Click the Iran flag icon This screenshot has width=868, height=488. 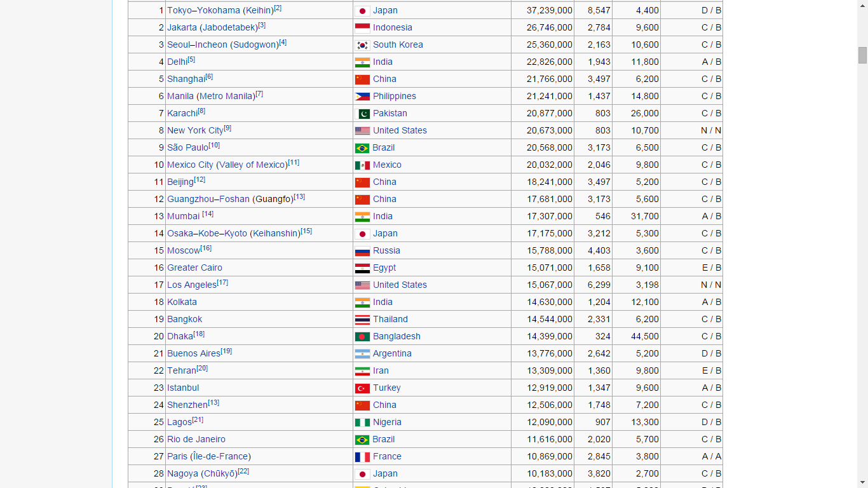pyautogui.click(x=362, y=371)
